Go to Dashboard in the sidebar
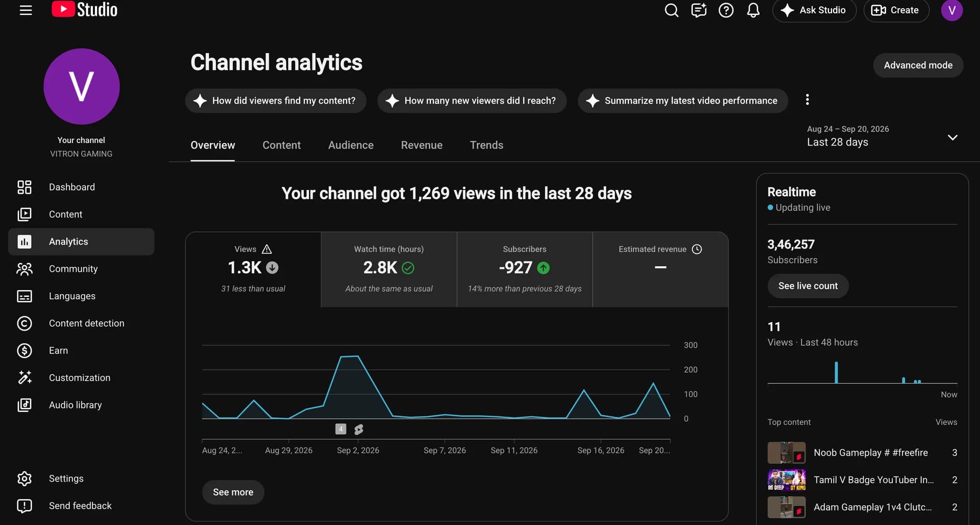The height and width of the screenshot is (525, 980). [x=81, y=187]
